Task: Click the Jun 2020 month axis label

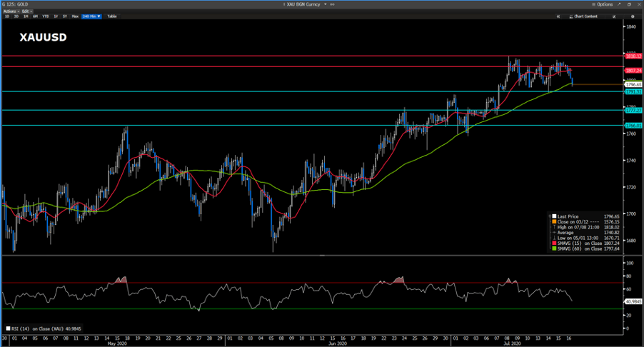Action: click(x=338, y=343)
